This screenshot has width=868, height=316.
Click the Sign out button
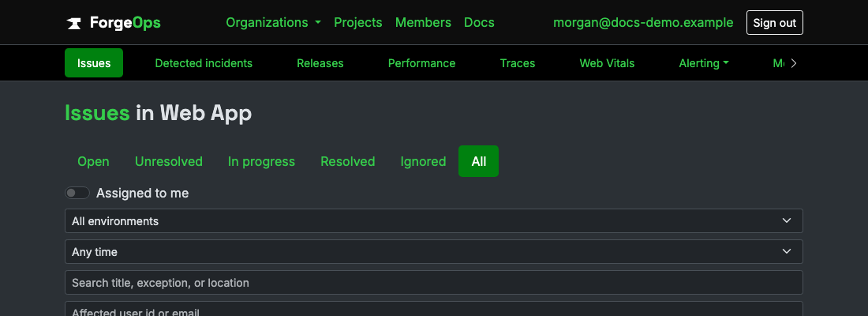774,23
